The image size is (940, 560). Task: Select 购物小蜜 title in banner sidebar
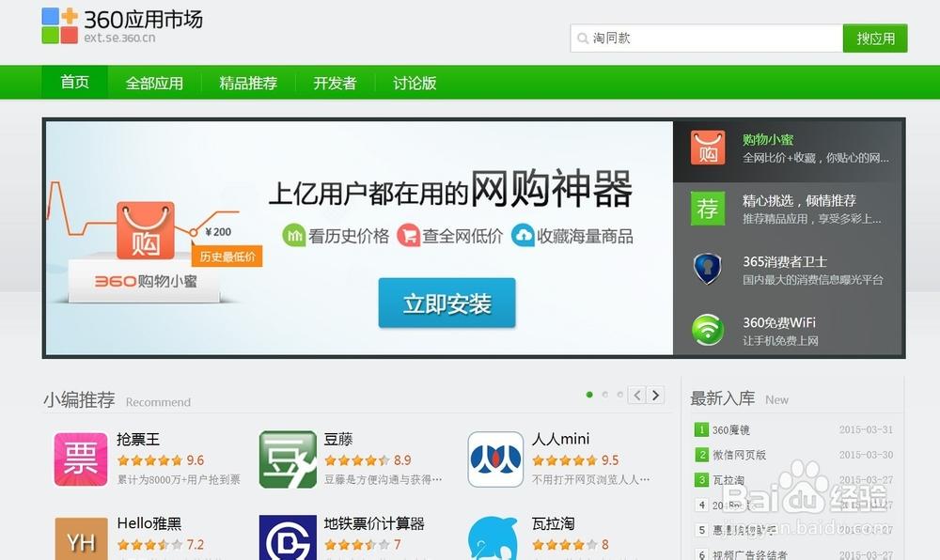768,140
